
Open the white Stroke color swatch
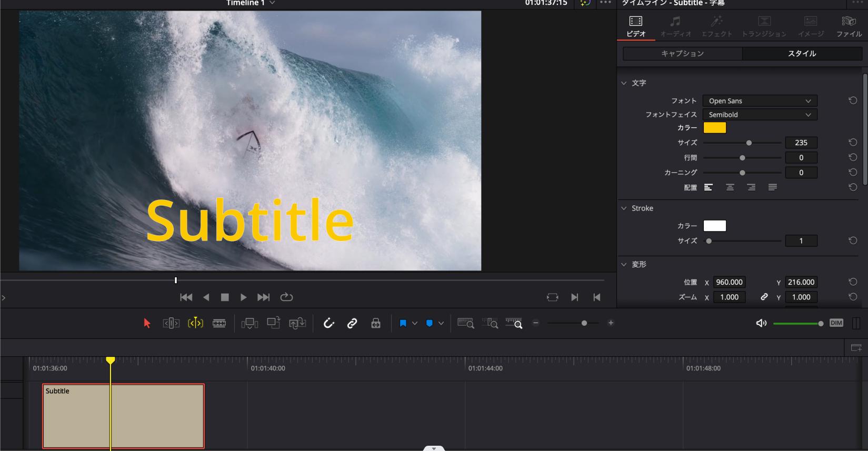click(x=715, y=226)
